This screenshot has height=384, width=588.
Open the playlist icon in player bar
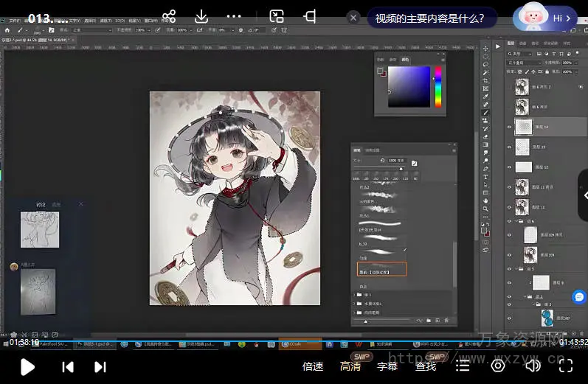pyautogui.click(x=463, y=366)
